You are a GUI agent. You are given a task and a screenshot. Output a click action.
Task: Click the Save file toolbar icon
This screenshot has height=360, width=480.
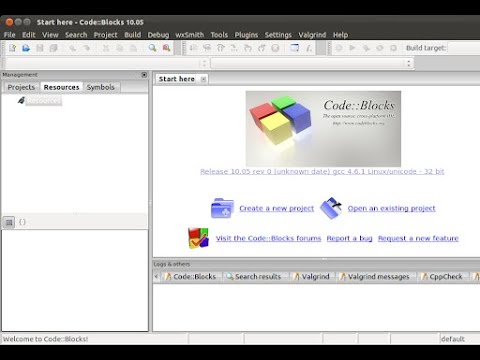pos(40,48)
